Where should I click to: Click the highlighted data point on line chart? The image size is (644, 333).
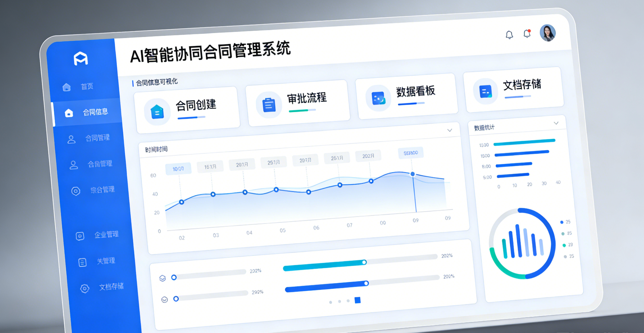412,174
